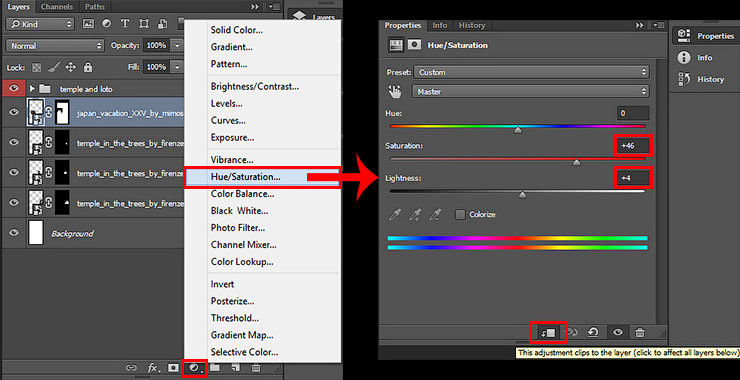Click the Lightness value field +4
This screenshot has width=740, height=380.
(633, 178)
